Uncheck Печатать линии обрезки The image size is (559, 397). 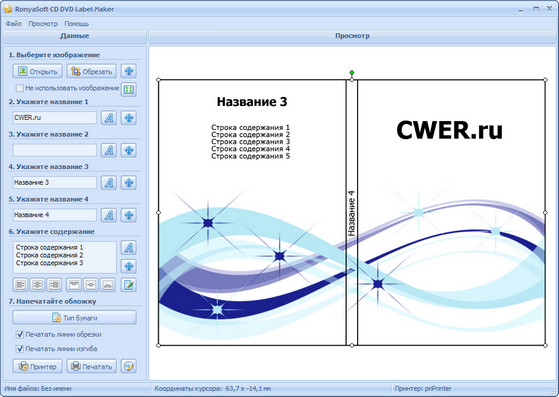point(20,334)
